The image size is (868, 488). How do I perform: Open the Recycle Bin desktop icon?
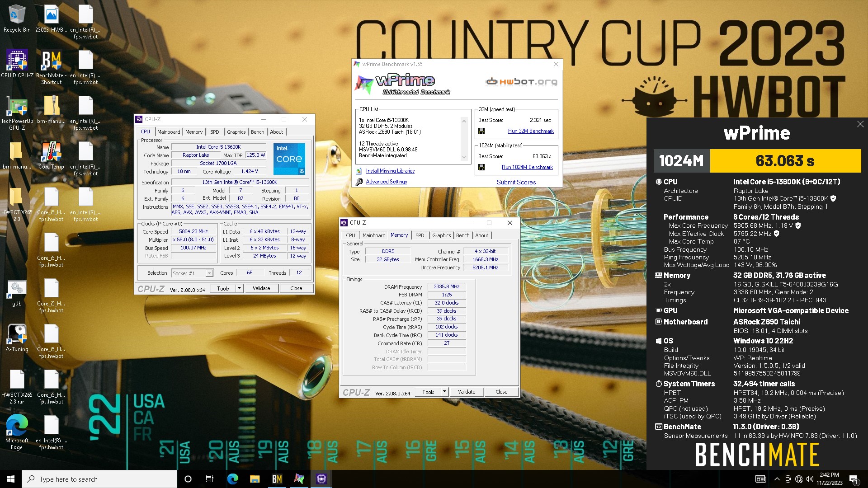[17, 19]
